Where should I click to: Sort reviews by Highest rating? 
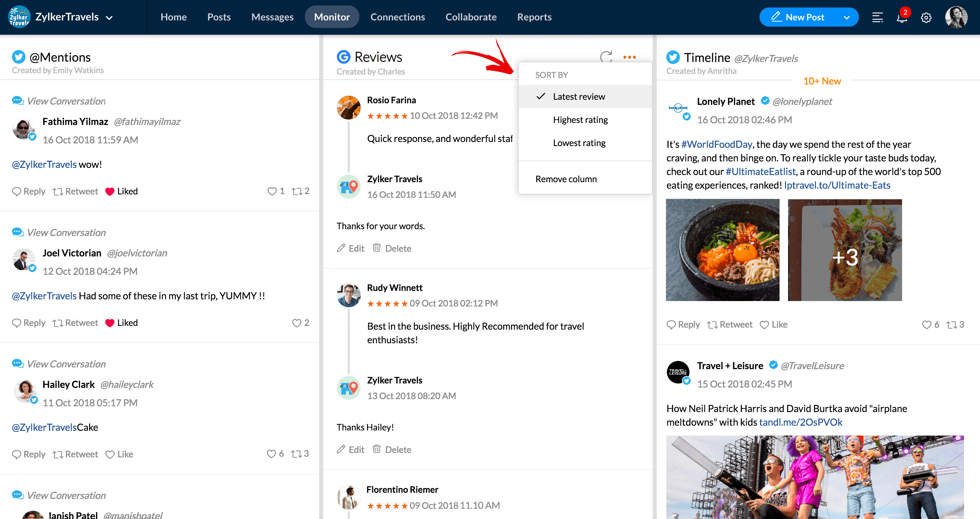point(585,120)
